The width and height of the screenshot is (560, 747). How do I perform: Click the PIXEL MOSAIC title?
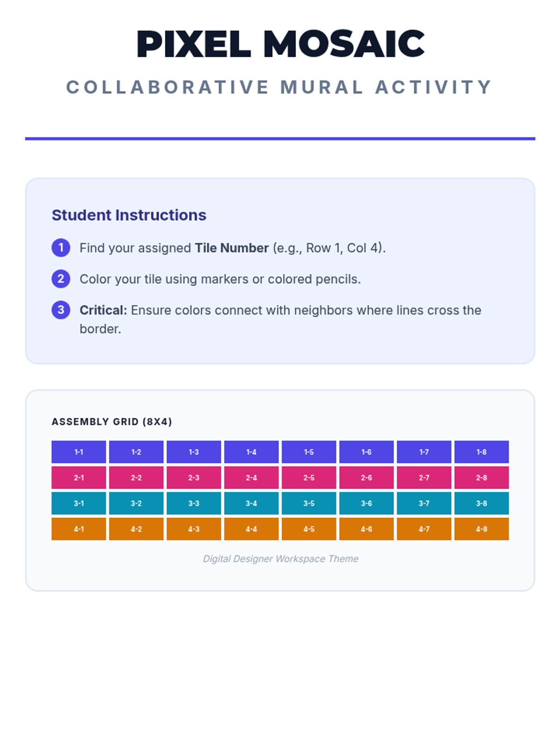point(280,44)
